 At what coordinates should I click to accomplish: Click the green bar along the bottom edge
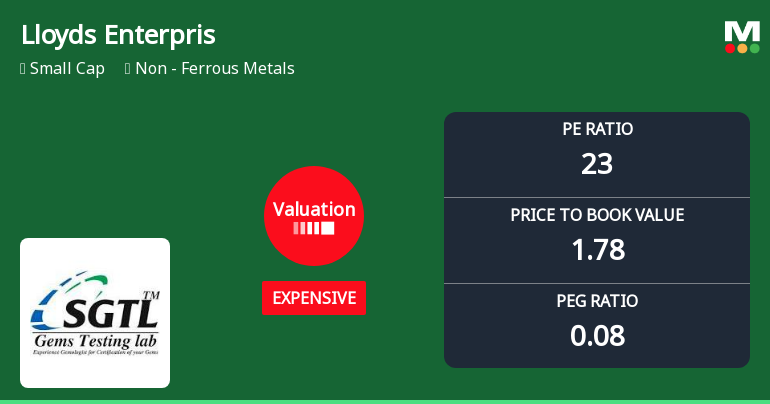pyautogui.click(x=385, y=401)
